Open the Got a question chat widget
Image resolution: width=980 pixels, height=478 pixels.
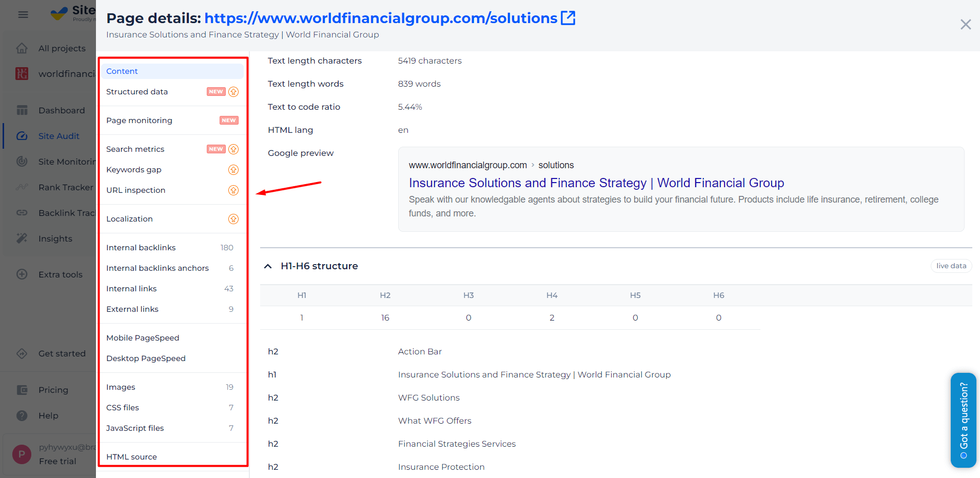(x=964, y=420)
